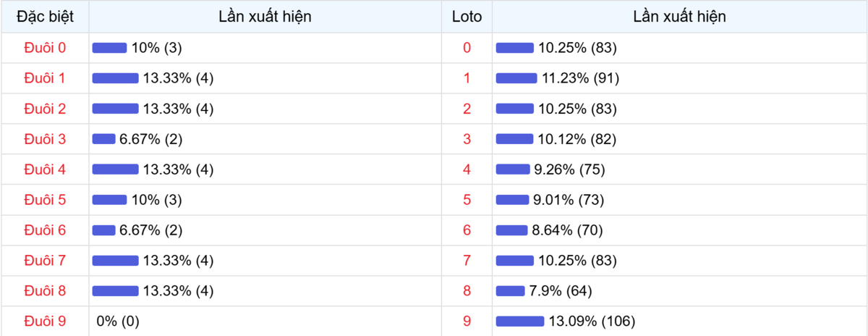The height and width of the screenshot is (336, 868).
Task: Click the '11.23% (91)' value
Action: point(580,78)
